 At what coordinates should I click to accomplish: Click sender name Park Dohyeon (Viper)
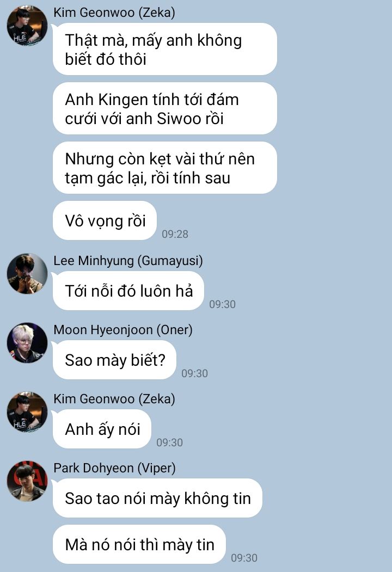pyautogui.click(x=115, y=468)
